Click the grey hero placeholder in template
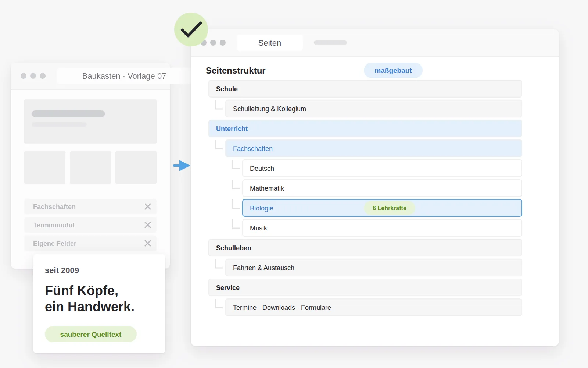 pos(90,121)
